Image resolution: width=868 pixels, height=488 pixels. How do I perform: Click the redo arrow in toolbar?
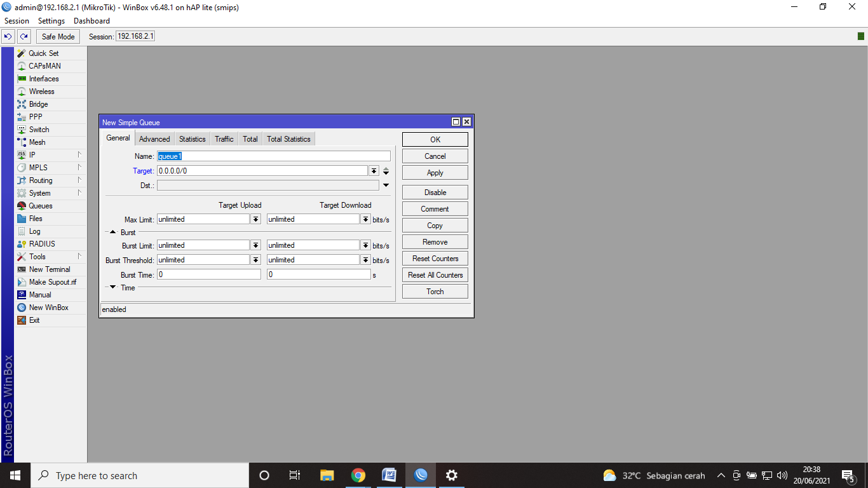(x=24, y=37)
